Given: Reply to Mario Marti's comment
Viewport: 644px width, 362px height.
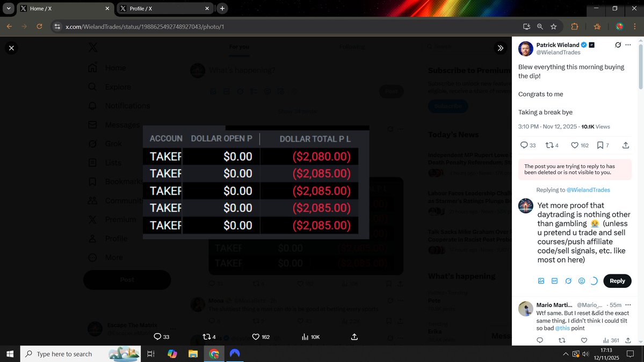Looking at the screenshot, I should tap(540, 340).
